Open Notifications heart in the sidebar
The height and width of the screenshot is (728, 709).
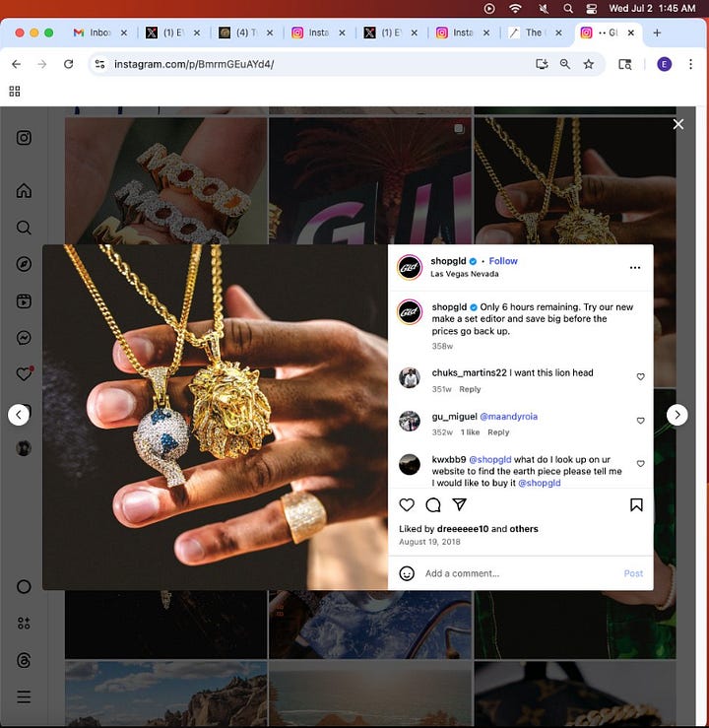(25, 373)
